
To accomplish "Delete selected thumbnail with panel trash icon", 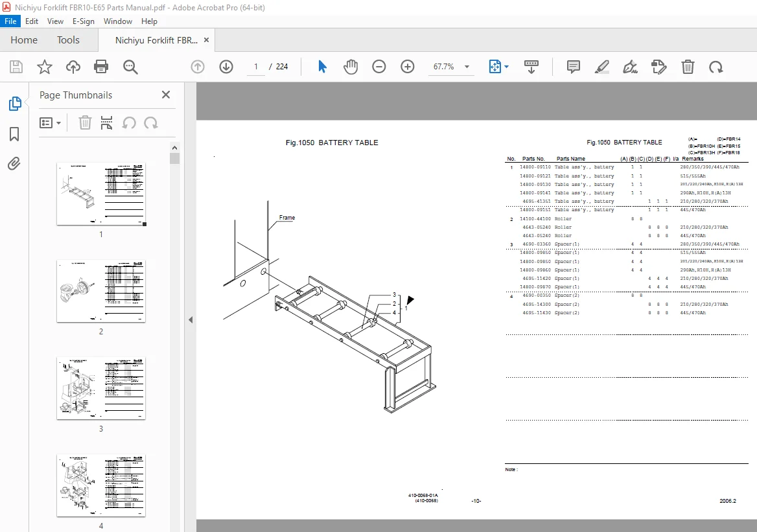I will (x=85, y=122).
